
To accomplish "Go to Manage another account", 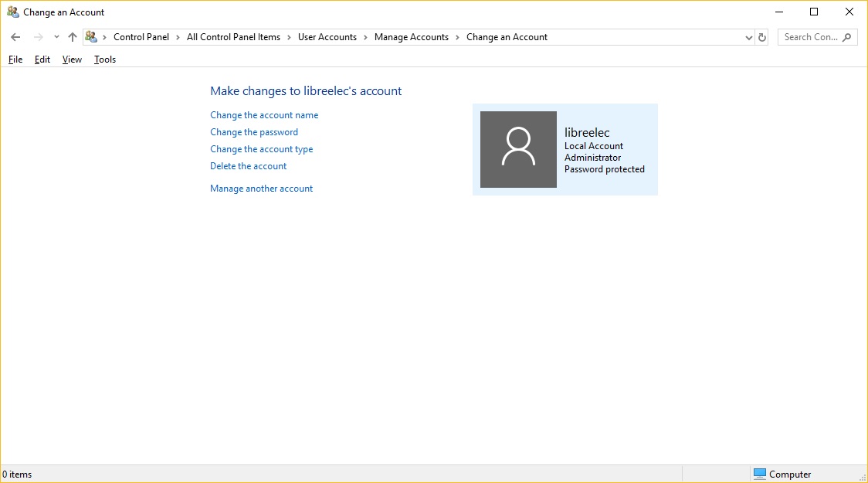I will [x=261, y=189].
